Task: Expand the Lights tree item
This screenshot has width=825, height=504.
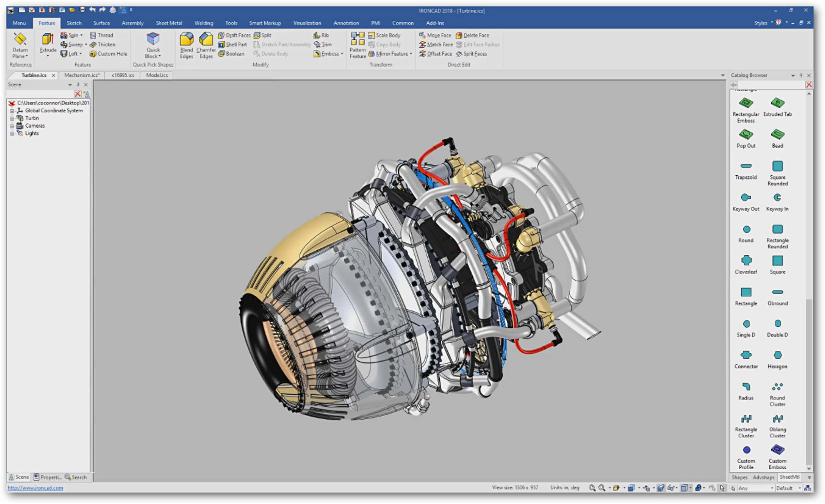Action: 10,133
